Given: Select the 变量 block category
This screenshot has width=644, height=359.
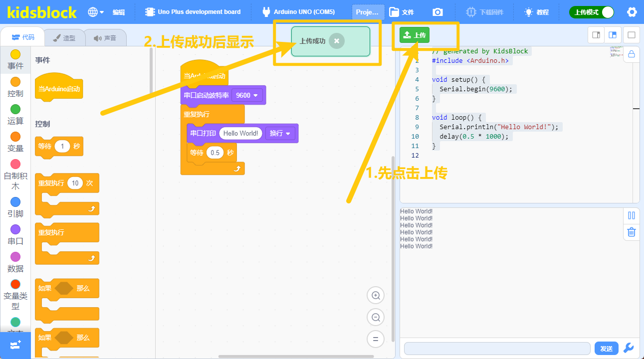Looking at the screenshot, I should coord(15,142).
